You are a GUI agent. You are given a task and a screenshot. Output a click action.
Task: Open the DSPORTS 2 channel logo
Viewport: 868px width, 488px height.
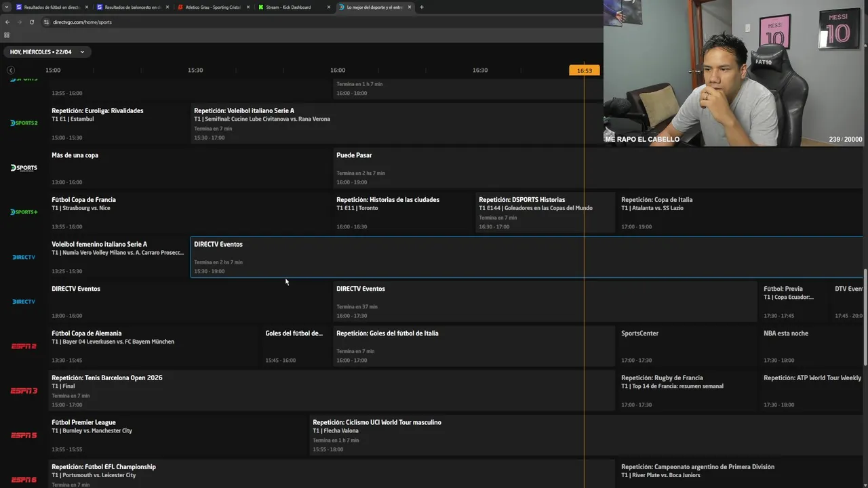(x=24, y=123)
